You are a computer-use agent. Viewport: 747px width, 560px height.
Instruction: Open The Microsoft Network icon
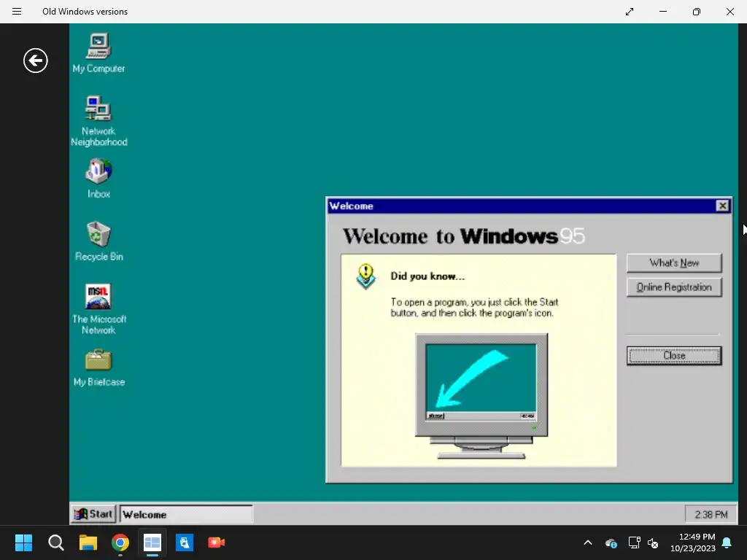98,309
